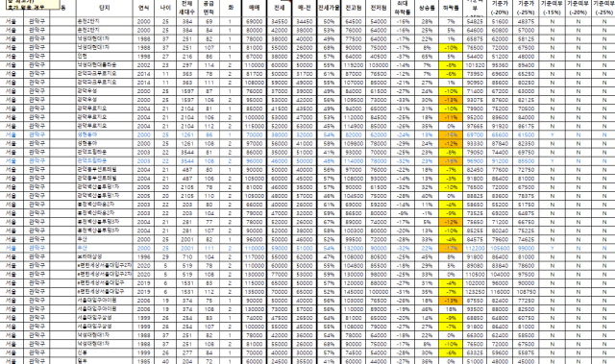Screen dimensions: 615x364
Task: Click the 기준가 (-20%) header cell
Action: coord(500,8)
